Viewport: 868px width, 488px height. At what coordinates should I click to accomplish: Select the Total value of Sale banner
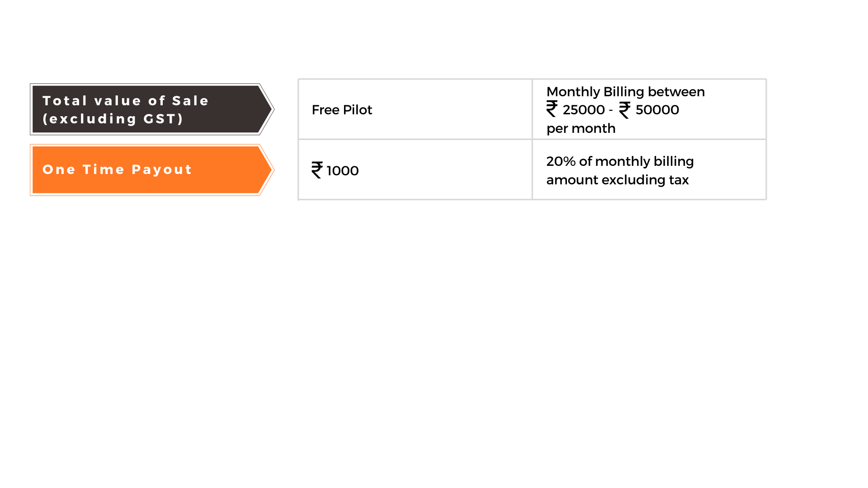click(x=152, y=109)
